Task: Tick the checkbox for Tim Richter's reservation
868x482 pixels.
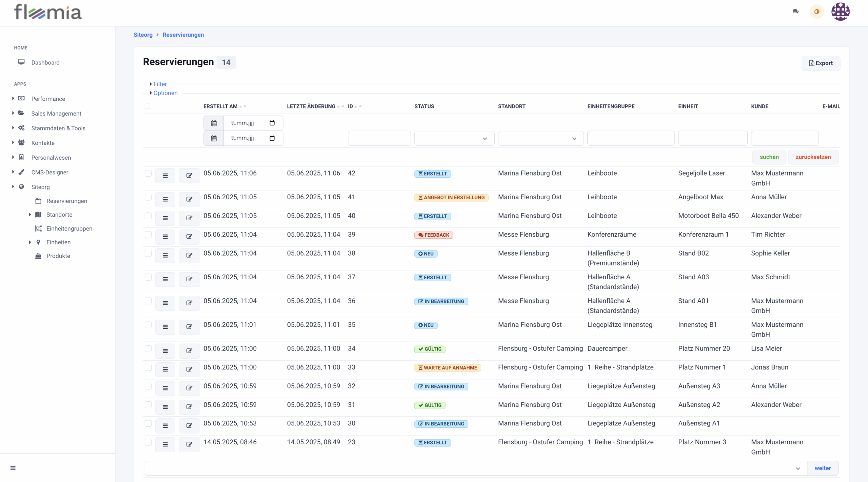Action: click(x=148, y=235)
